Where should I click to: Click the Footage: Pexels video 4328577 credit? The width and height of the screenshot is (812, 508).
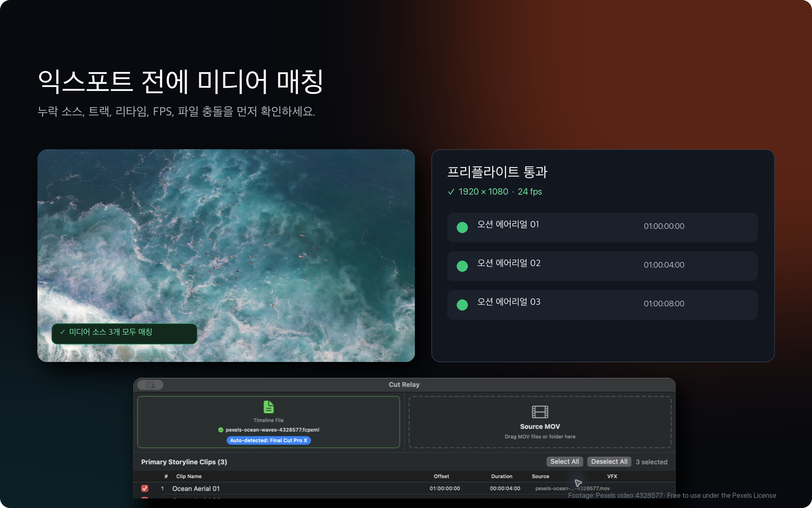[x=672, y=496]
